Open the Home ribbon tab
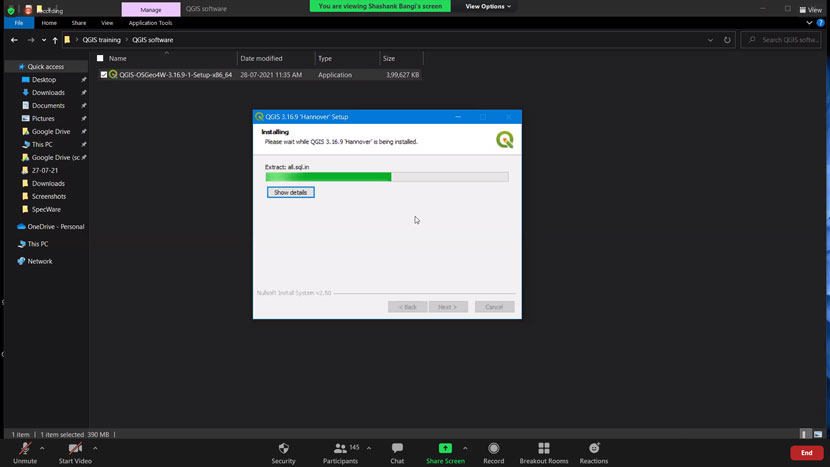 click(x=49, y=23)
